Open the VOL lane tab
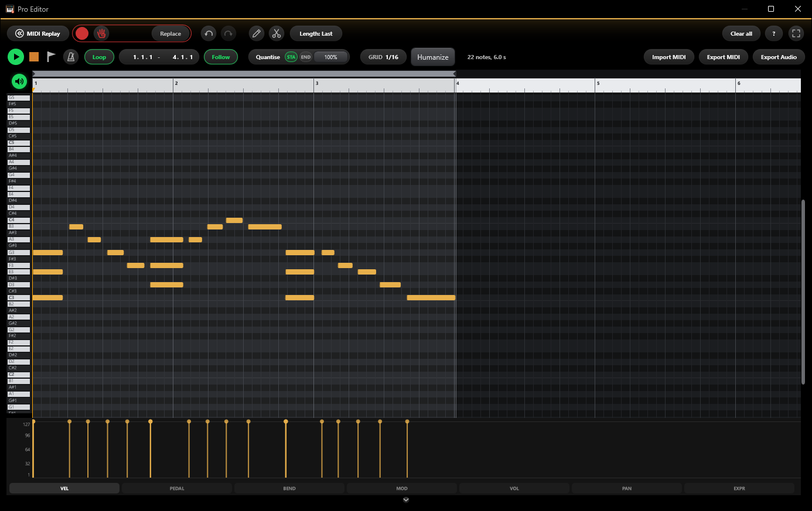This screenshot has height=511, width=812. click(x=514, y=488)
